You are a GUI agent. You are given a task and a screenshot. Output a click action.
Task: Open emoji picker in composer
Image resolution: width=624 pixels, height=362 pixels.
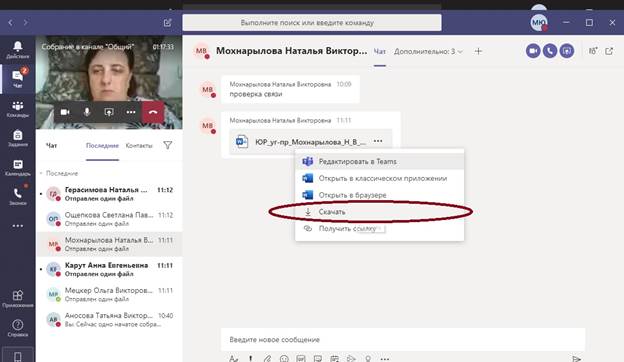click(x=284, y=359)
